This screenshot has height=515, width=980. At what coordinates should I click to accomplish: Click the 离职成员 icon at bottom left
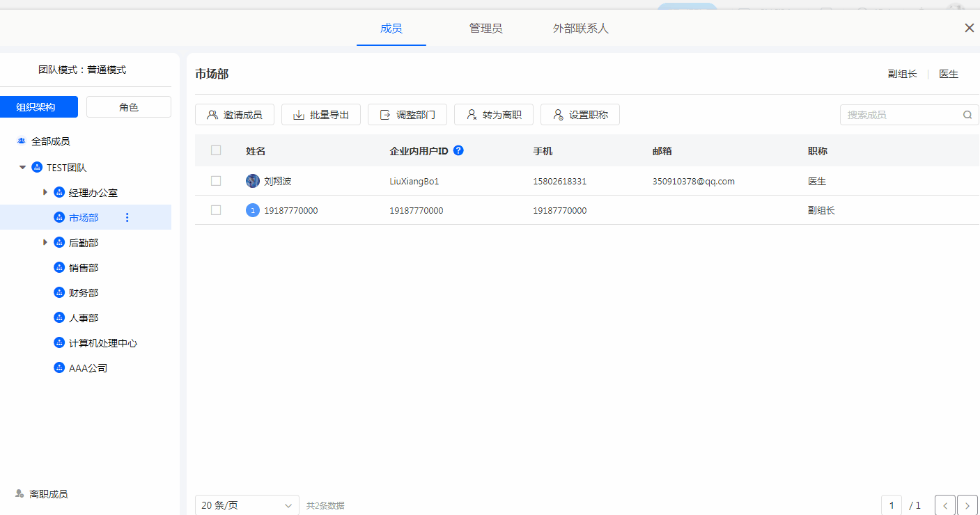pyautogui.click(x=20, y=494)
